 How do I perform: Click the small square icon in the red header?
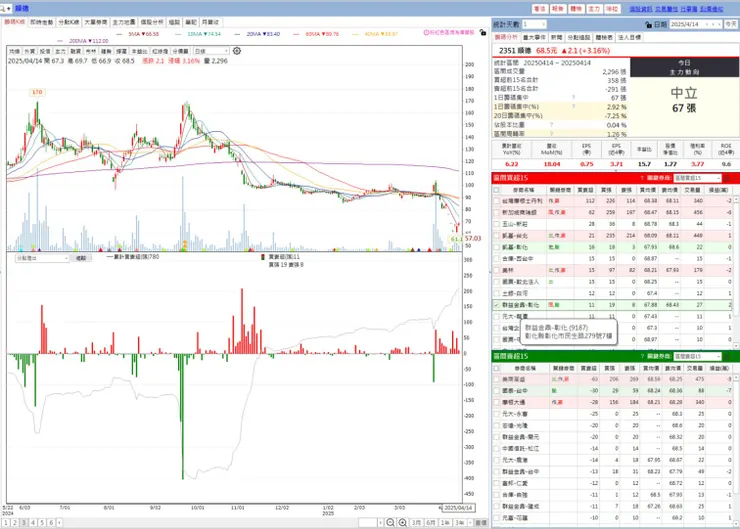(727, 178)
